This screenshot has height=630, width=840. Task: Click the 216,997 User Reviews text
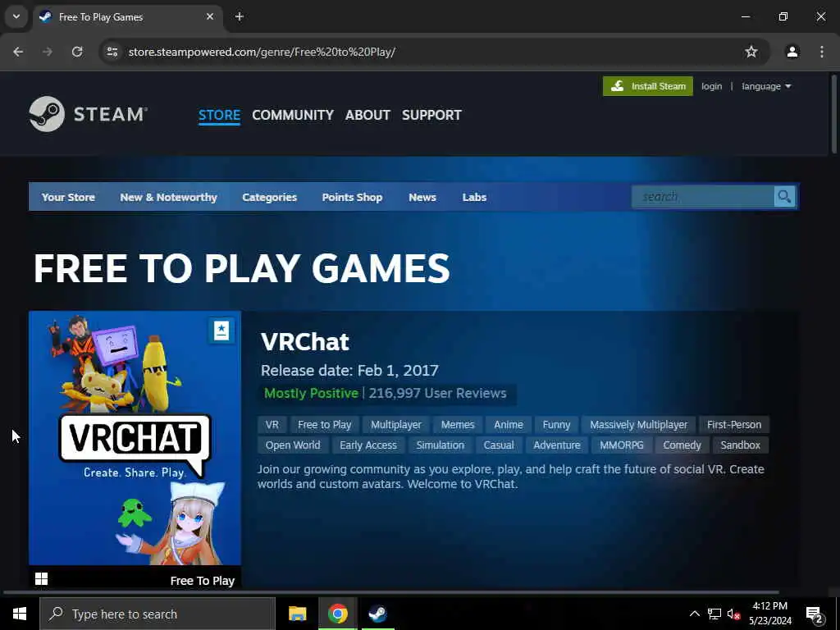click(x=437, y=393)
